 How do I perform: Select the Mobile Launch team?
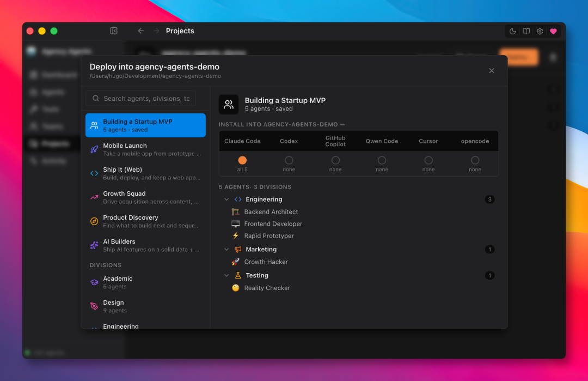145,149
